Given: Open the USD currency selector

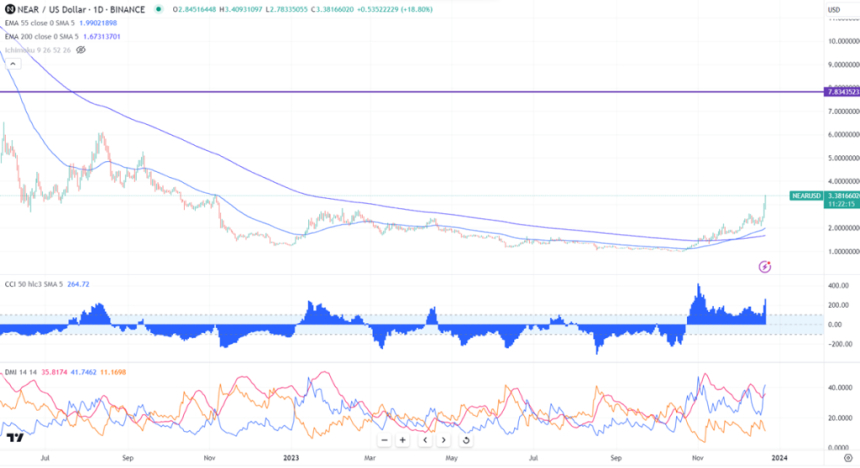Looking at the screenshot, I should [832, 10].
